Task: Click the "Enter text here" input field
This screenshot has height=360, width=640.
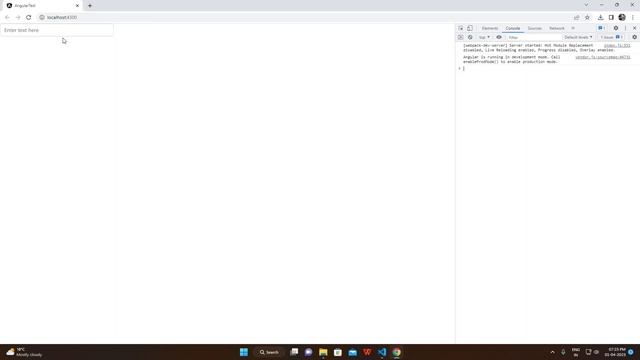Action: 57,30
